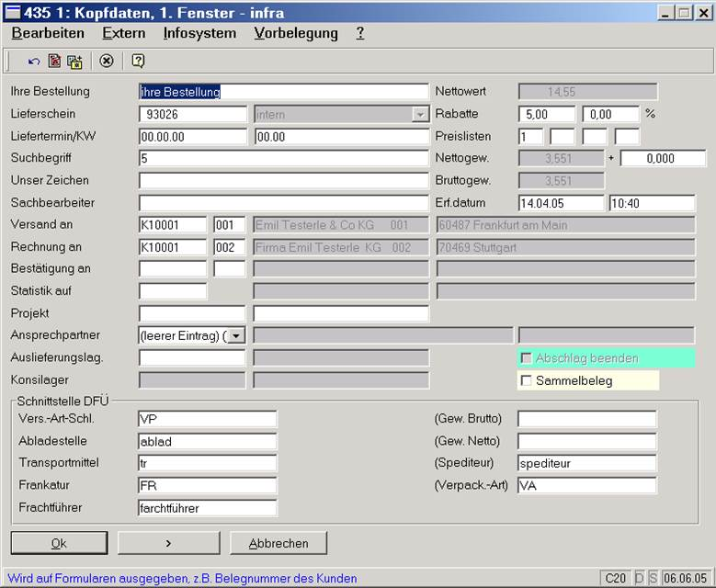Open the Lieferschein 'intern' dropdown
This screenshot has height=588, width=716.
pos(420,115)
